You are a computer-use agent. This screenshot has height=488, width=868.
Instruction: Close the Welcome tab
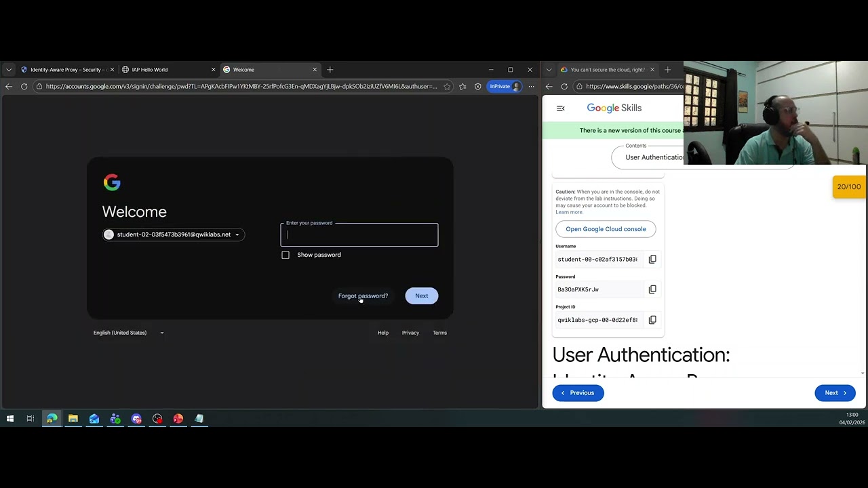pyautogui.click(x=315, y=69)
